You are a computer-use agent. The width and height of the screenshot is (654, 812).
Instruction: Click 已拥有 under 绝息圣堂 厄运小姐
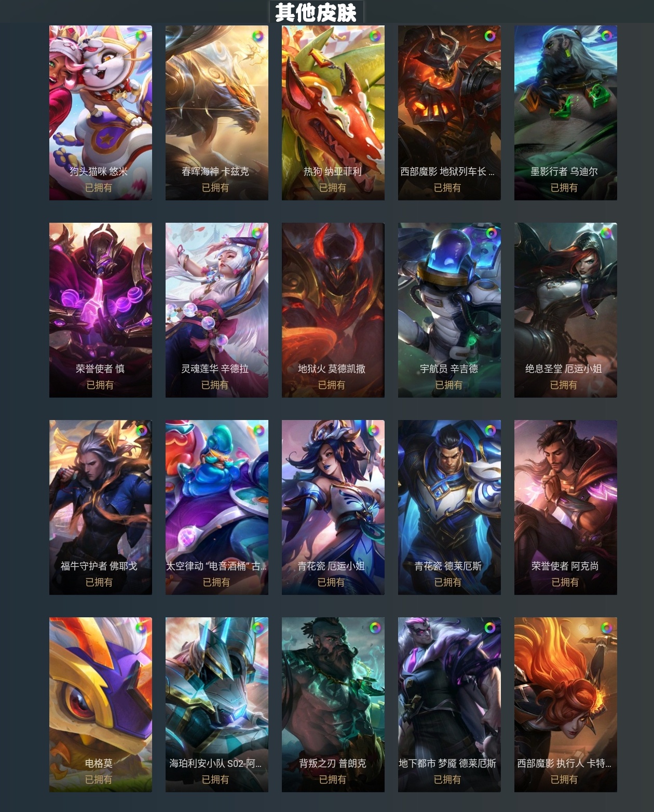tap(564, 385)
